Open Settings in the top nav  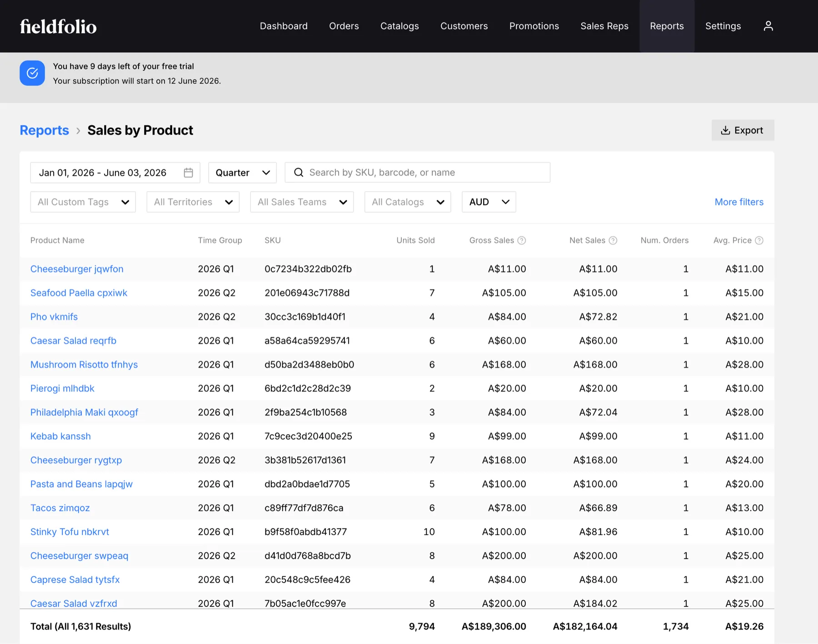pyautogui.click(x=723, y=26)
